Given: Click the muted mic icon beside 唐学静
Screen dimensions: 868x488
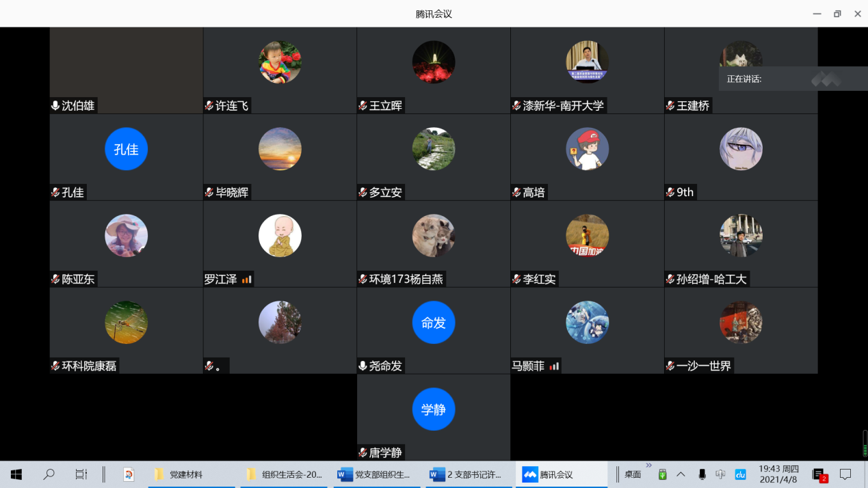Looking at the screenshot, I should coord(363,452).
